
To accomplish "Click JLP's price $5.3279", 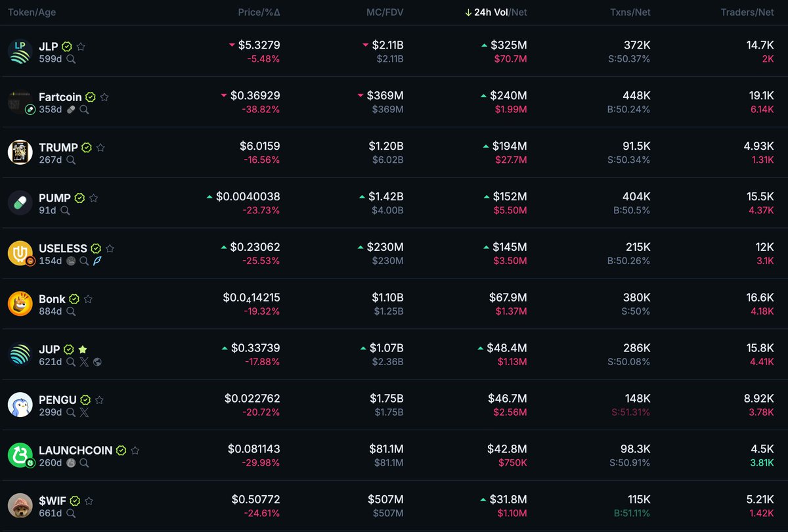I will click(x=259, y=45).
